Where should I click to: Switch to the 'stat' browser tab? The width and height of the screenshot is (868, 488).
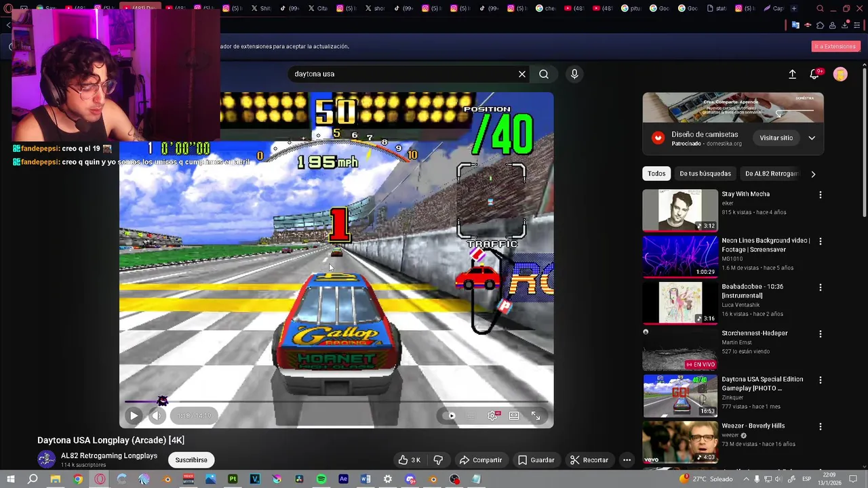click(716, 8)
